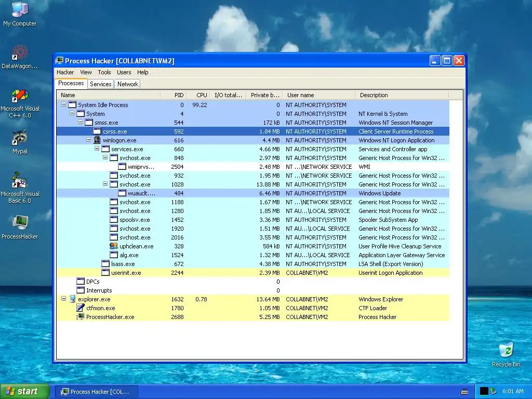Click the alg.exe window icon
The image size is (532, 399).
point(114,255)
